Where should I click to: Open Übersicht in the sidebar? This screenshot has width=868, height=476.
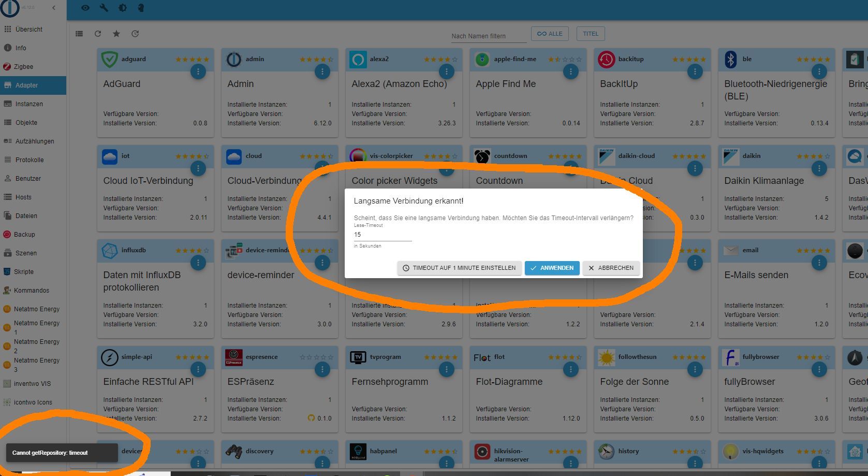coord(33,30)
